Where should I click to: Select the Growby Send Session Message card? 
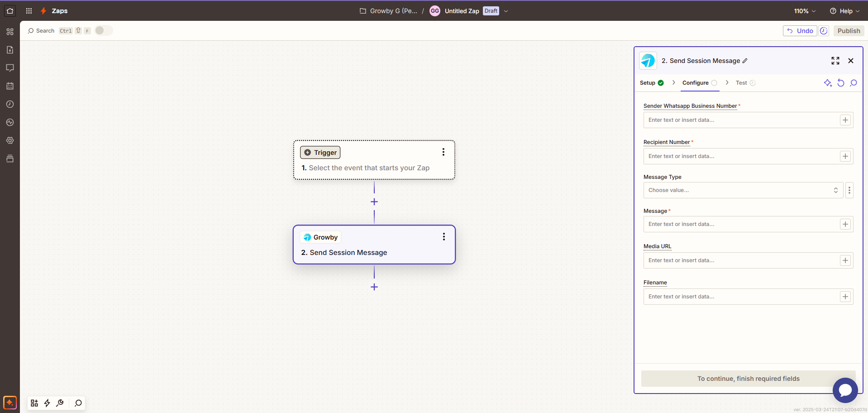(374, 245)
